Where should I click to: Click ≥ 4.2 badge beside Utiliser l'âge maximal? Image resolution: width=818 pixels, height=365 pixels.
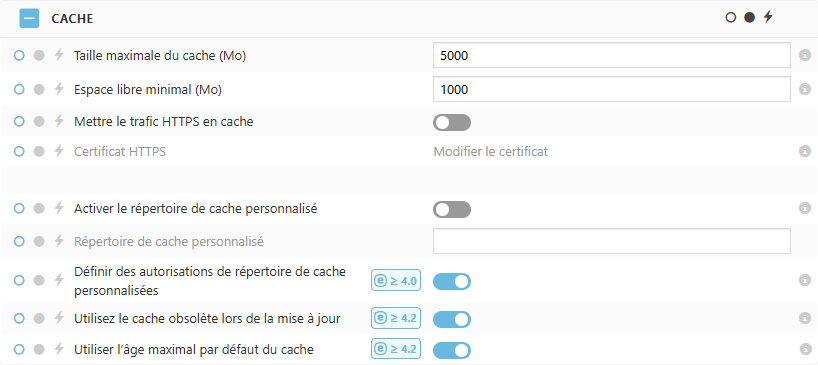pyautogui.click(x=396, y=349)
